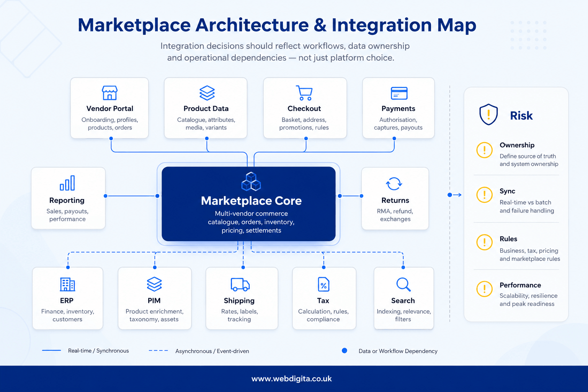Image resolution: width=588 pixels, height=392 pixels.
Task: Click 'Real-time / Synchronous' legend label
Action: [x=98, y=351]
